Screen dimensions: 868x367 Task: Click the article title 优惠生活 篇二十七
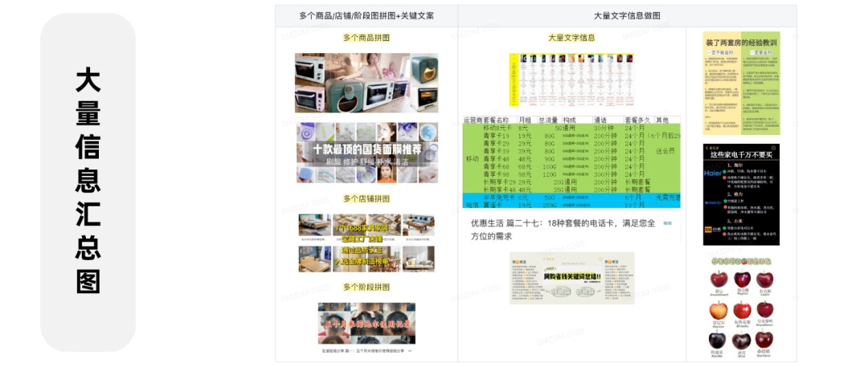point(563,229)
